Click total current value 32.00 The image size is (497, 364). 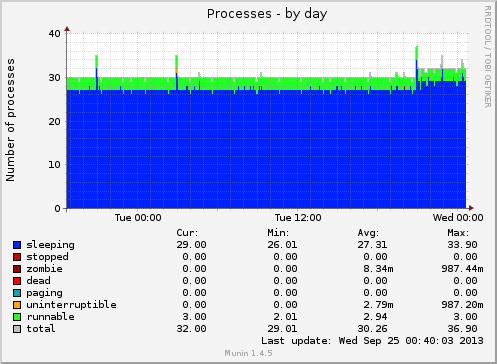click(x=192, y=329)
